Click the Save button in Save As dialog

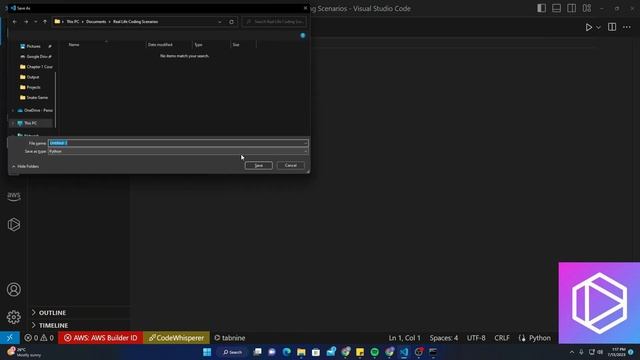pyautogui.click(x=258, y=165)
